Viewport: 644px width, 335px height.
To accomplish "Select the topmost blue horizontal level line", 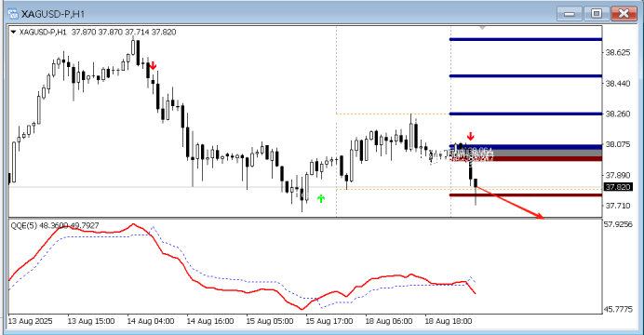I will 526,40.
